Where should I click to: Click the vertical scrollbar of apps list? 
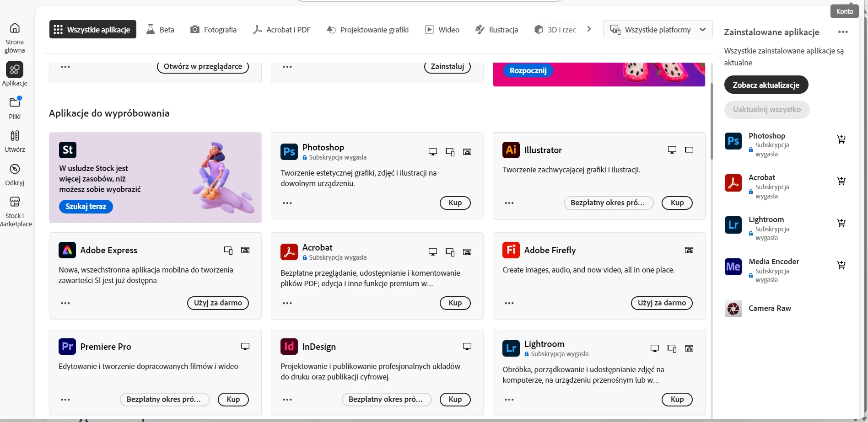coord(711,122)
